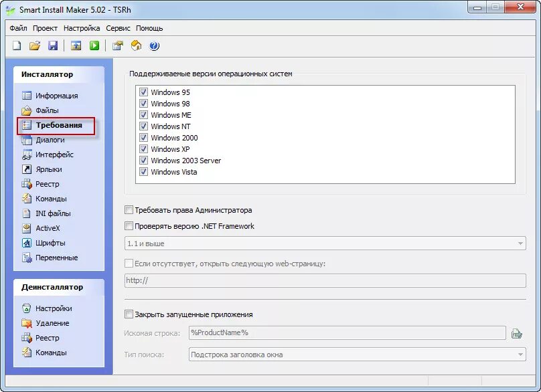The width and height of the screenshot is (541, 392).
Task: Open uninstaller Команды section
Action: tap(44, 353)
